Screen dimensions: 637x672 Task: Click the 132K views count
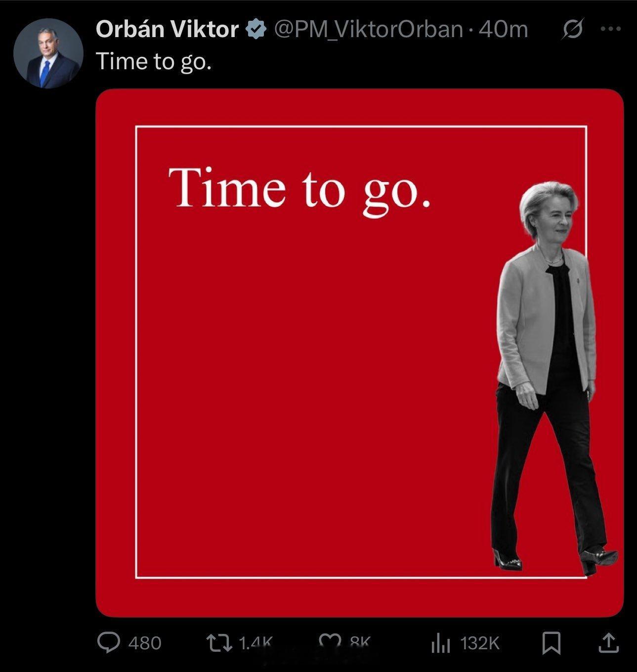coord(480,643)
